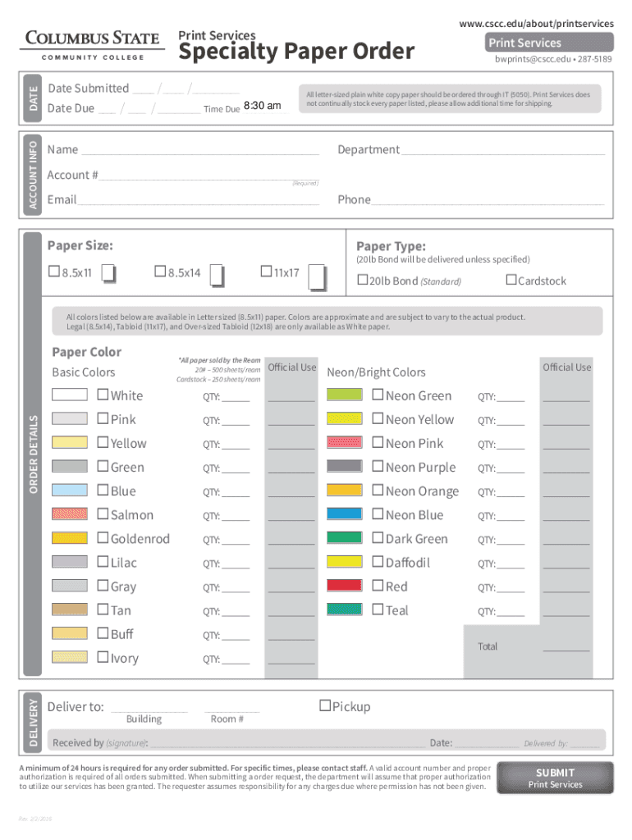Select the Goldenrod color checkbox
This screenshot has width=632, height=840.
pyautogui.click(x=103, y=538)
